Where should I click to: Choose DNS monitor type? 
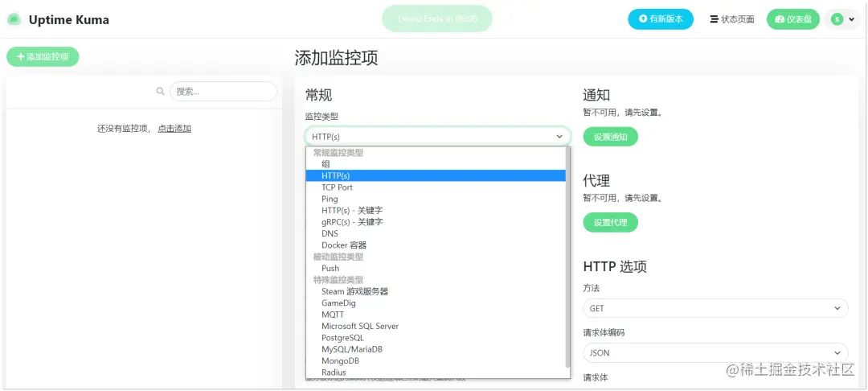[x=436, y=233]
